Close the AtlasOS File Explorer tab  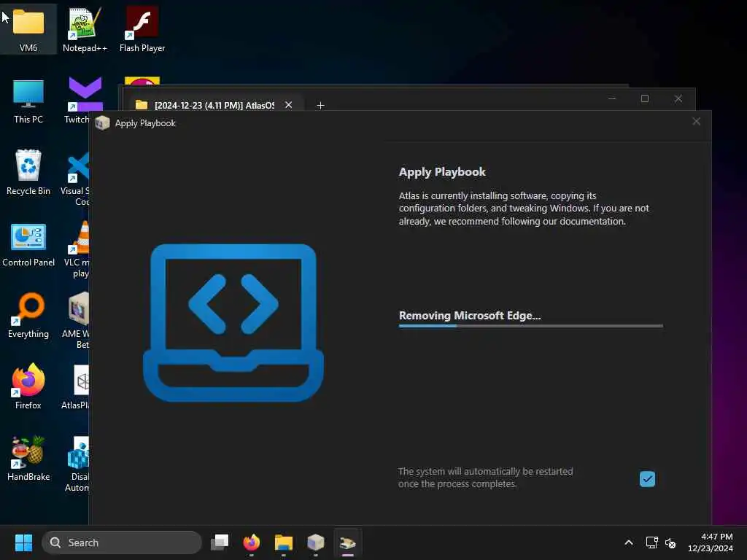pos(289,105)
